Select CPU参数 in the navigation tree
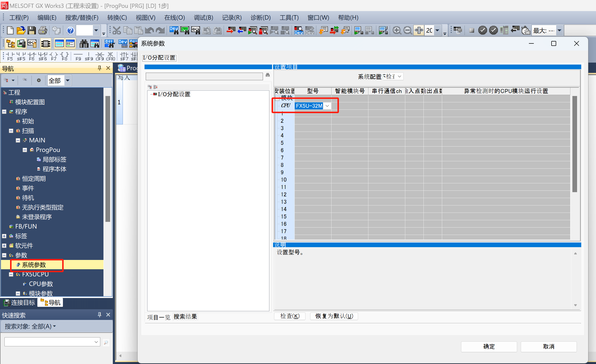This screenshot has height=364, width=596. tap(41, 284)
